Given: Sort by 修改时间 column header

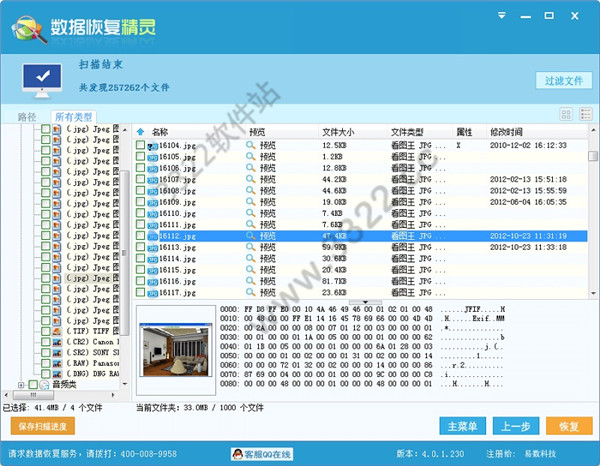Looking at the screenshot, I should pos(507,131).
